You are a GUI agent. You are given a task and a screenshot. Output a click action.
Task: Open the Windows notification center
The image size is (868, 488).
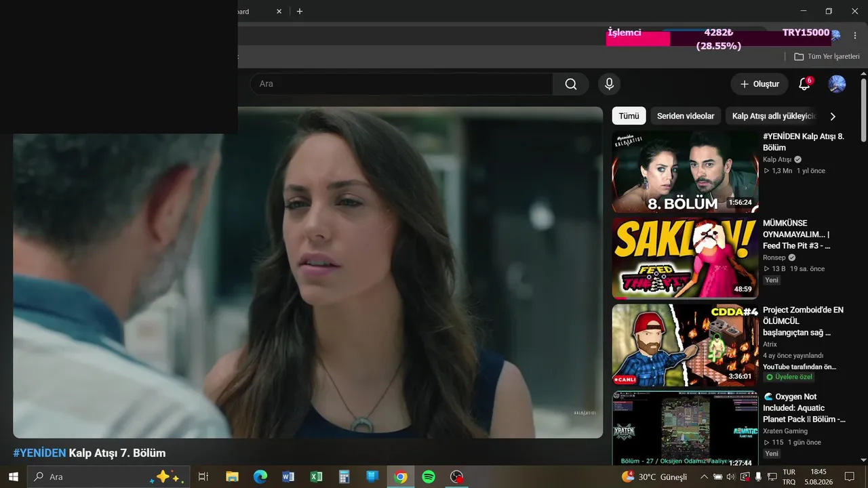pyautogui.click(x=849, y=476)
